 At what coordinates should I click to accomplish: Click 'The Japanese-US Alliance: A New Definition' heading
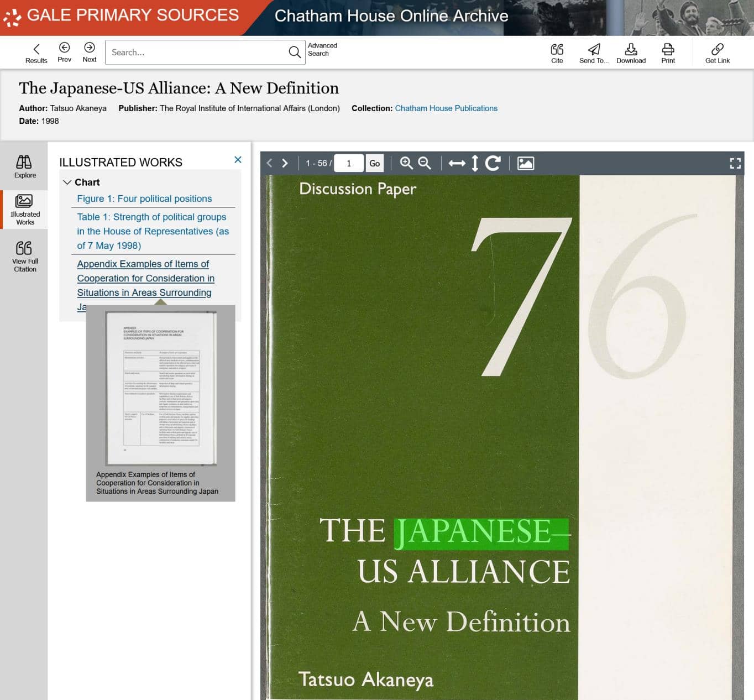tap(179, 88)
